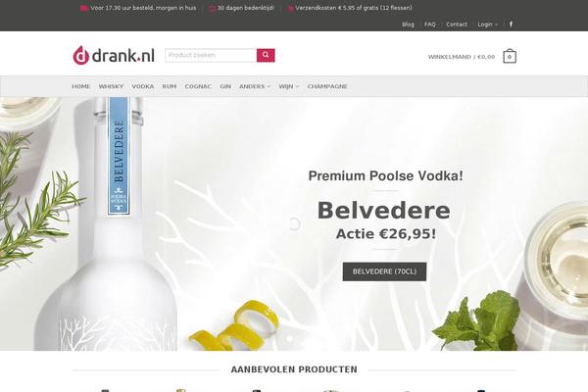
Task: Go to the WHISKY category
Action: click(111, 86)
